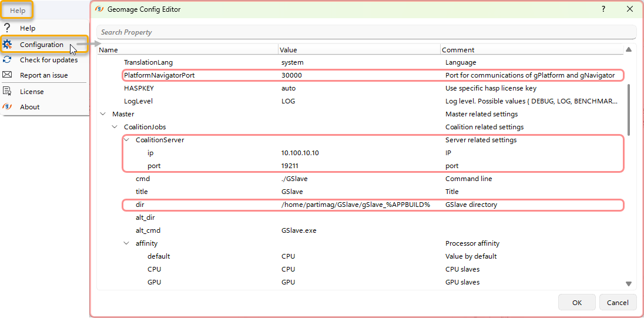Sort by the Name column header
The image size is (644, 318).
pos(187,50)
